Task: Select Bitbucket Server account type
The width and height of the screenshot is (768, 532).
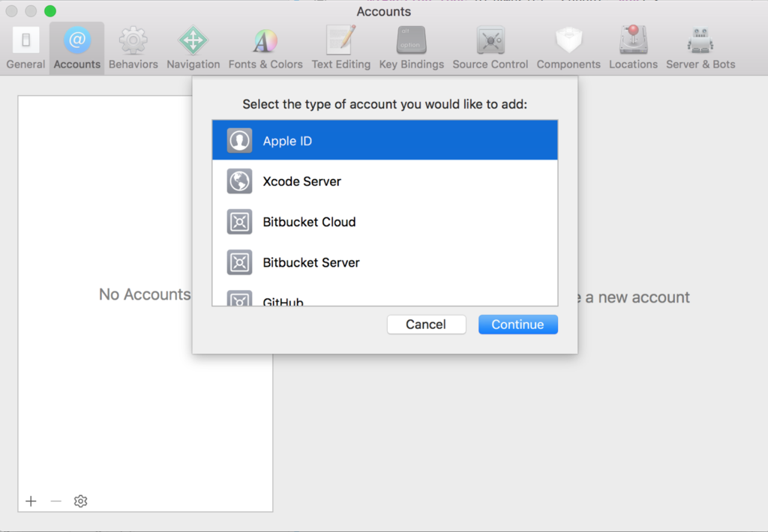Action: (x=385, y=262)
